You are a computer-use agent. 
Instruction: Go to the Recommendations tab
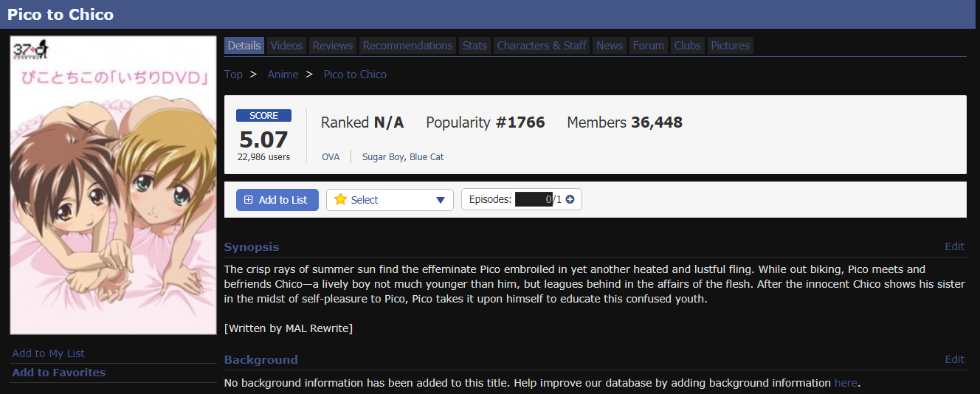407,46
